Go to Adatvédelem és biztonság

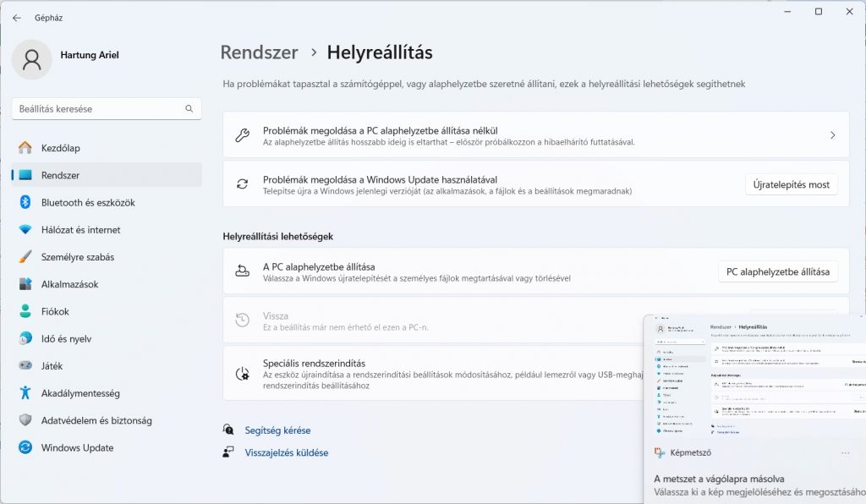(x=96, y=420)
